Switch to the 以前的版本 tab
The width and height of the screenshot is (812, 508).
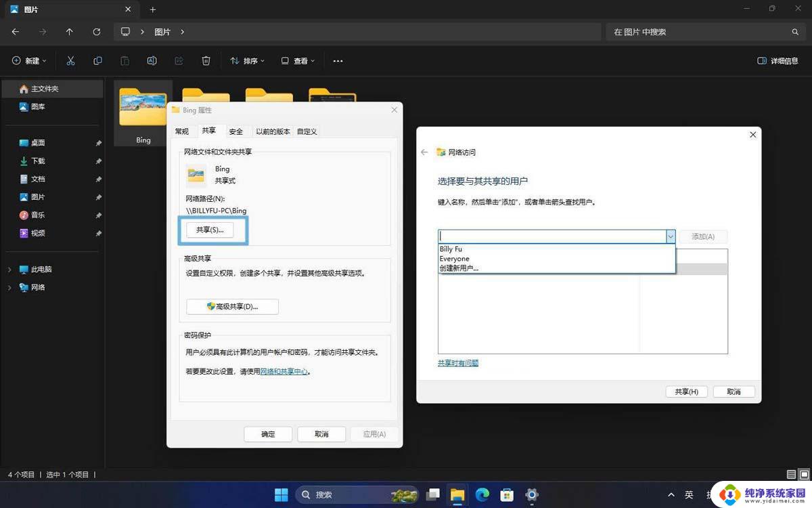(273, 131)
